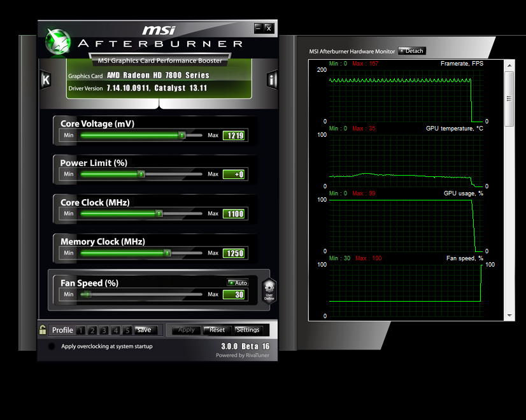Close the Afterburner window

point(268,28)
